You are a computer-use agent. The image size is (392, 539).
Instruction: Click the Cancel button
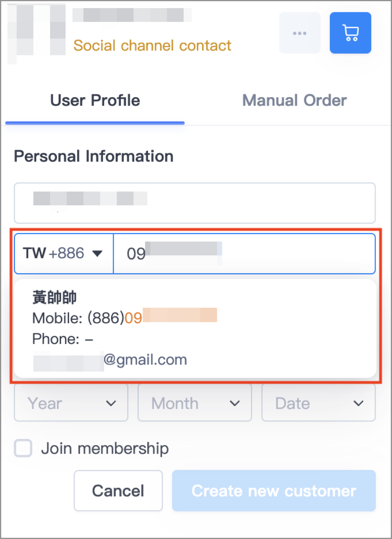pyautogui.click(x=118, y=491)
